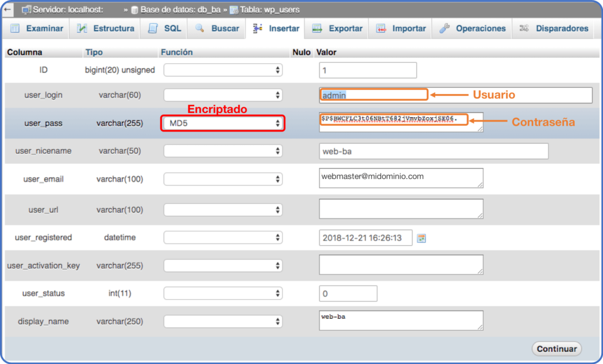Click the SQL tab icon
603x364 pixels.
(153, 28)
